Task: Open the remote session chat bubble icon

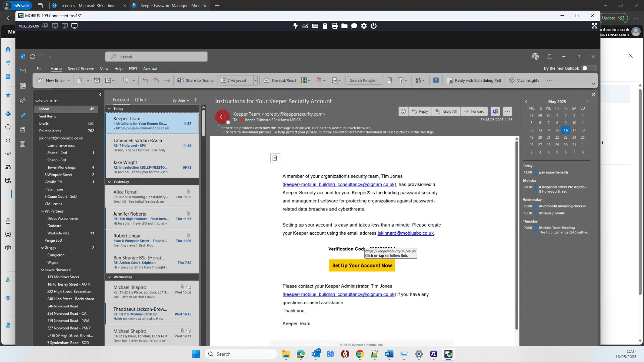Action: (354, 26)
